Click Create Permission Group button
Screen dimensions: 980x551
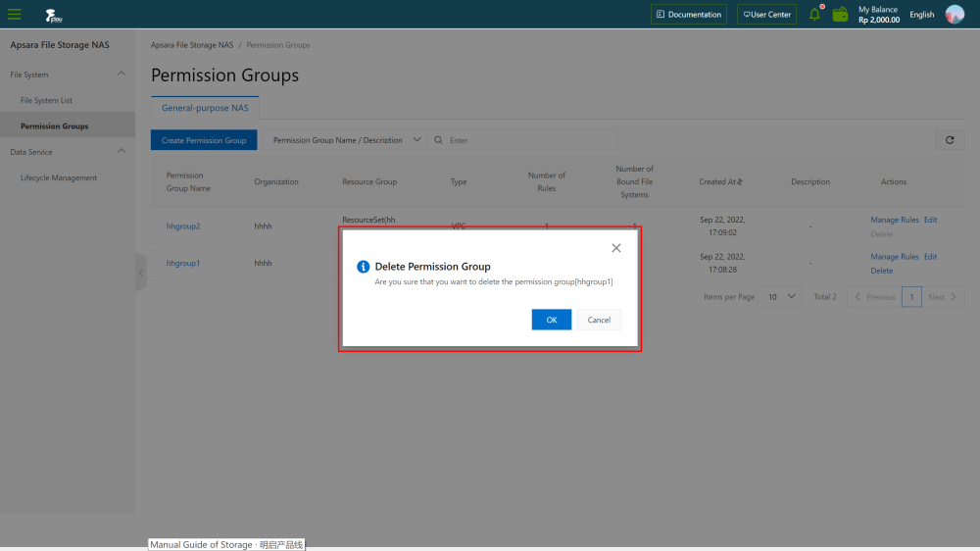tap(204, 140)
